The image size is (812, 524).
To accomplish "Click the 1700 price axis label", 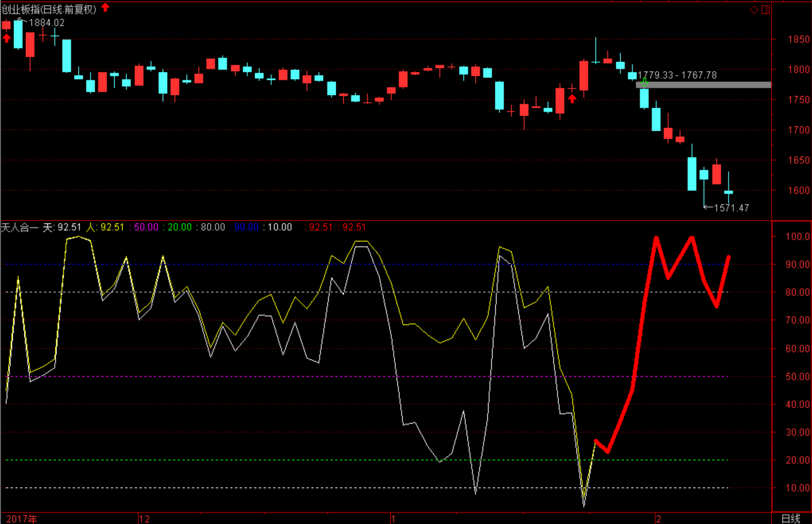I will coord(799,130).
